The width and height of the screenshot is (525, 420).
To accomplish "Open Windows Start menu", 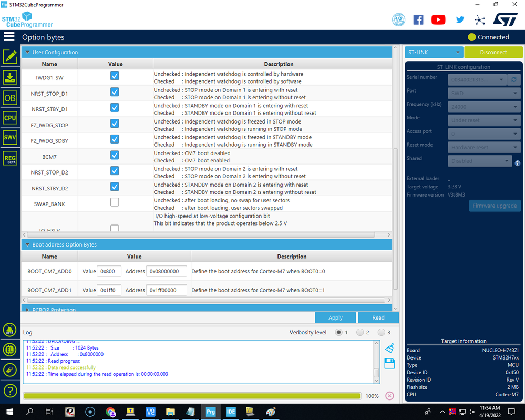I will (x=9, y=412).
